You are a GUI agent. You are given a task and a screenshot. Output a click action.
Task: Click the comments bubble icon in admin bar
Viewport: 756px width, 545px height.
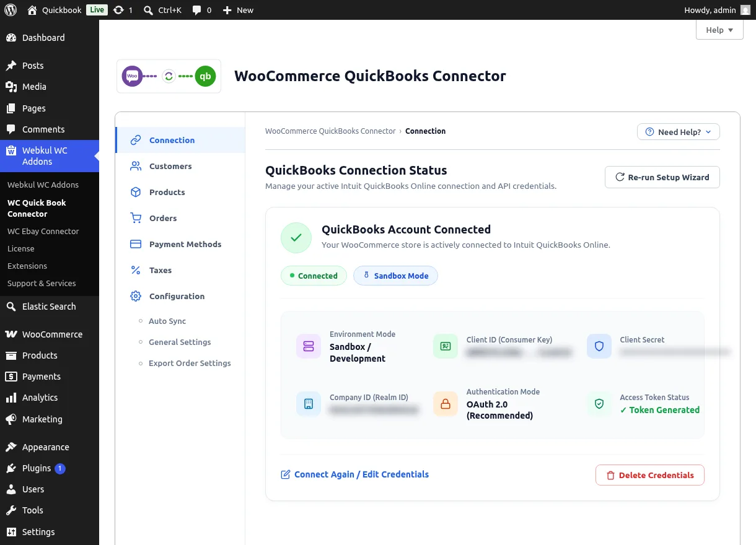pos(196,10)
